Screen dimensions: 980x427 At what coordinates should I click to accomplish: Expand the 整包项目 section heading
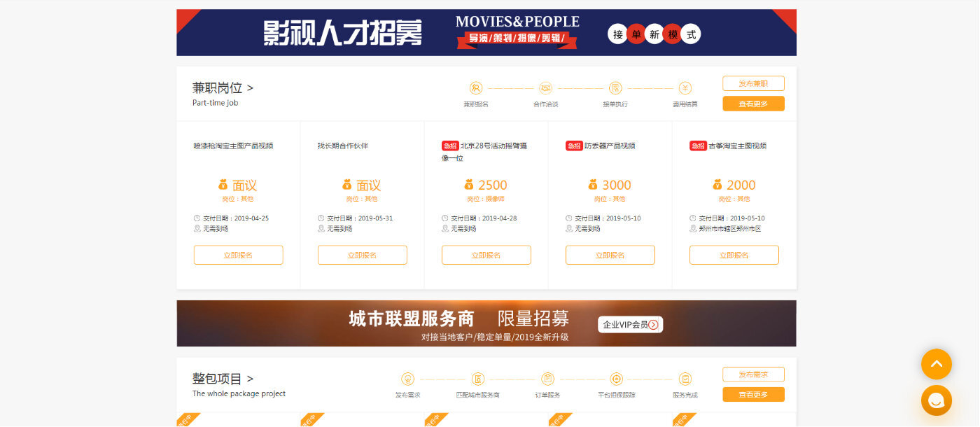click(x=223, y=379)
